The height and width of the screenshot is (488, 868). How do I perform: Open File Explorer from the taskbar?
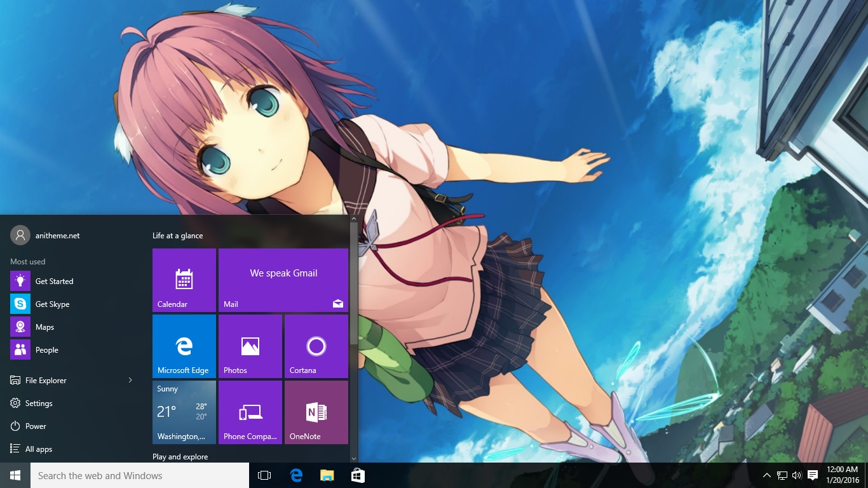[x=327, y=475]
